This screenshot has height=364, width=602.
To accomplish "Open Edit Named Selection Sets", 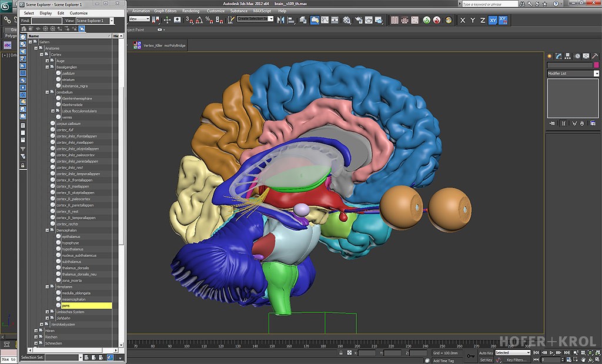I will [230, 19].
